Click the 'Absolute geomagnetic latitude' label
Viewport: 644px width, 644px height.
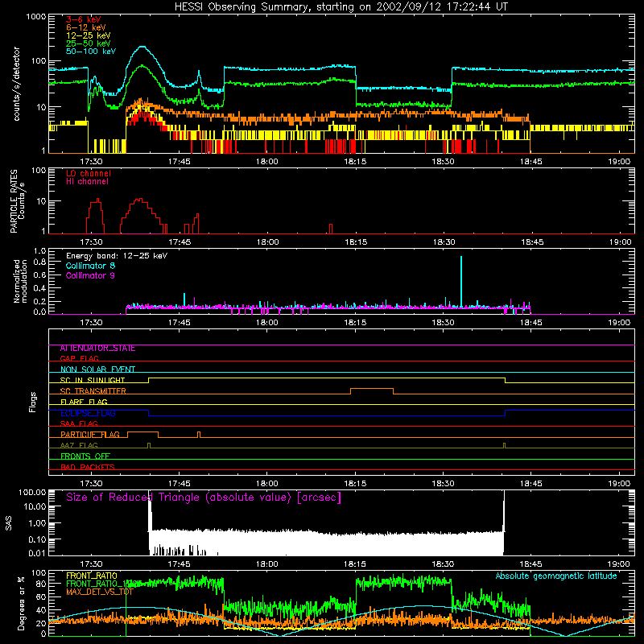[x=556, y=576]
